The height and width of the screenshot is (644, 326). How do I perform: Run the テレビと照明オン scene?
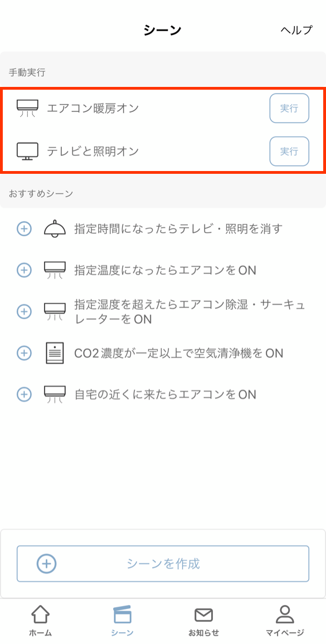[289, 151]
